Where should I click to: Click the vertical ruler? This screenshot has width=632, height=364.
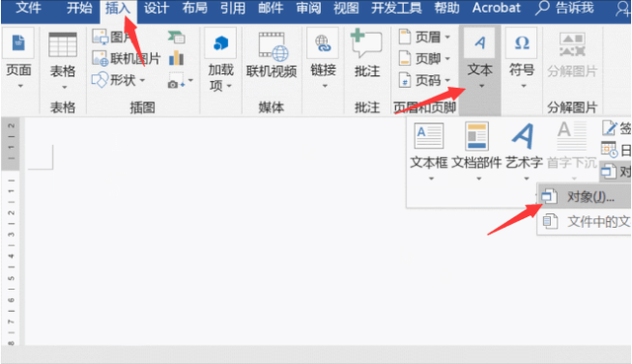click(x=11, y=231)
